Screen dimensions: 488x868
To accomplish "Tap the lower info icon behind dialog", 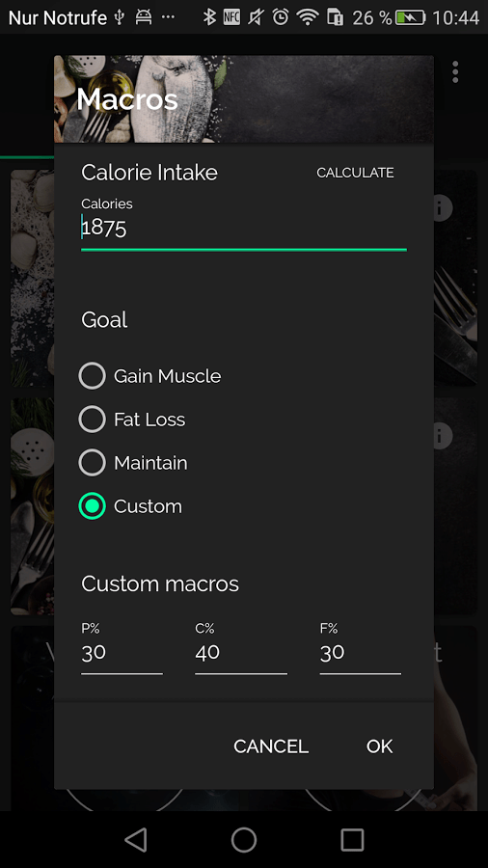I will click(x=442, y=436).
